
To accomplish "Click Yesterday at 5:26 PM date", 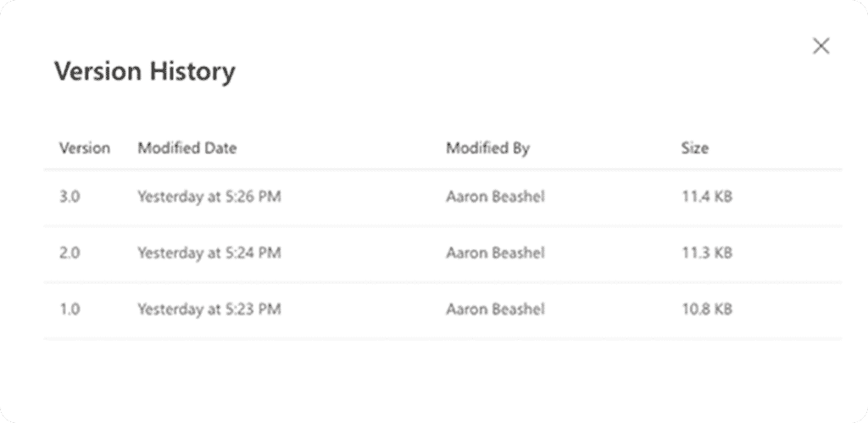I will pyautogui.click(x=209, y=198).
